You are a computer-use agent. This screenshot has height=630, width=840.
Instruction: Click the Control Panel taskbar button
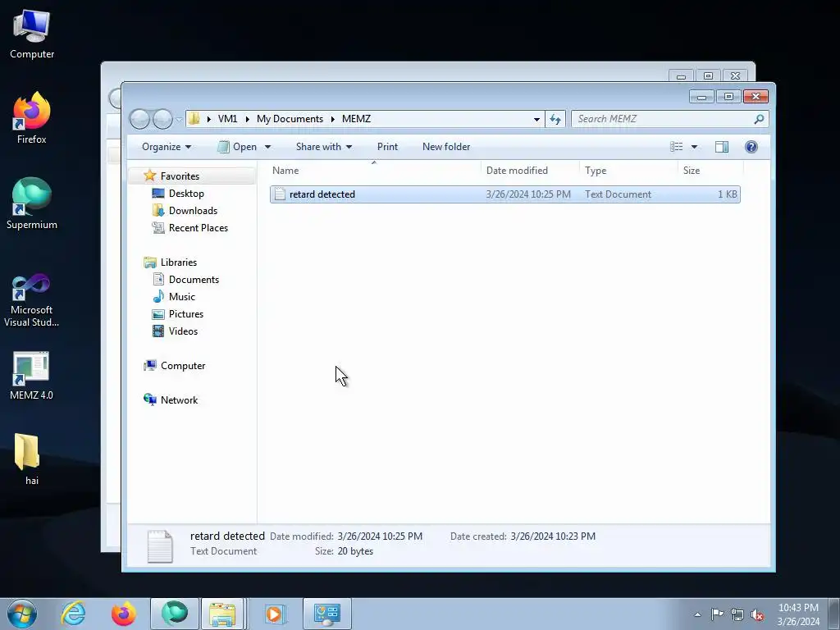326,614
